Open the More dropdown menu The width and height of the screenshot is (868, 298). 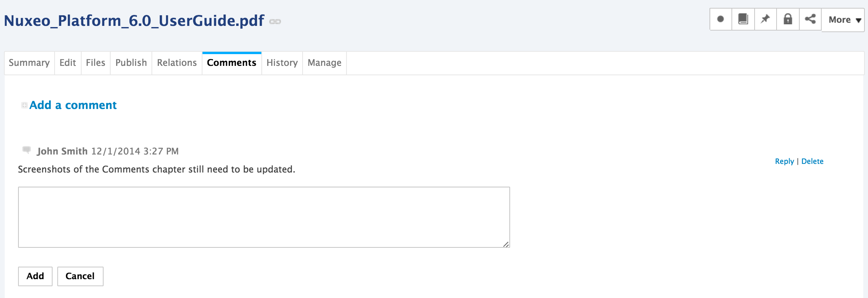pyautogui.click(x=843, y=20)
